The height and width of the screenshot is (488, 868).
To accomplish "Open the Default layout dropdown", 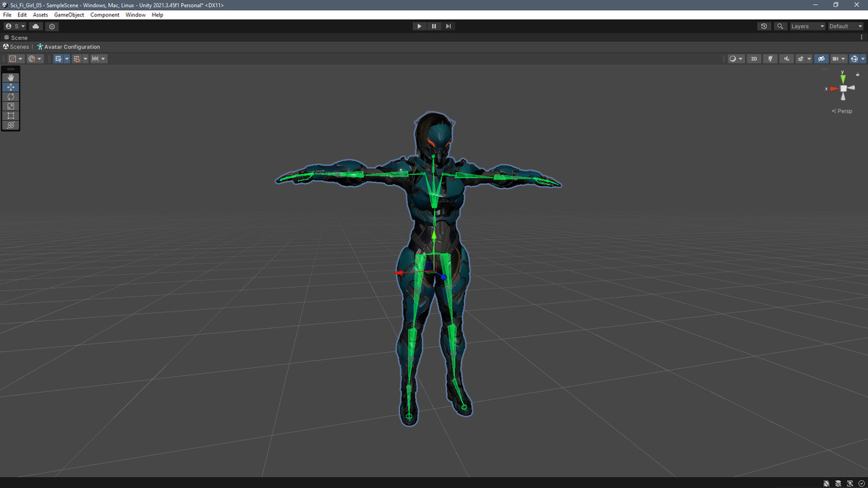I will pos(846,26).
